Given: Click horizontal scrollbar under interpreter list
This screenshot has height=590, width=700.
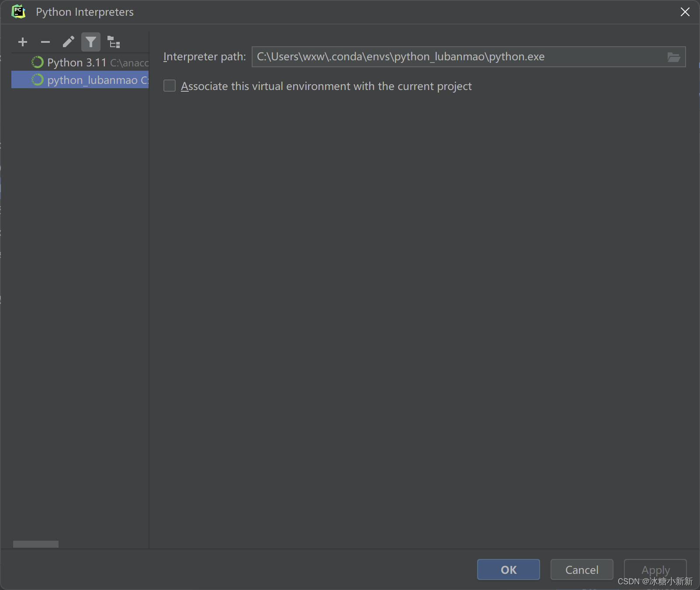Looking at the screenshot, I should coord(36,544).
